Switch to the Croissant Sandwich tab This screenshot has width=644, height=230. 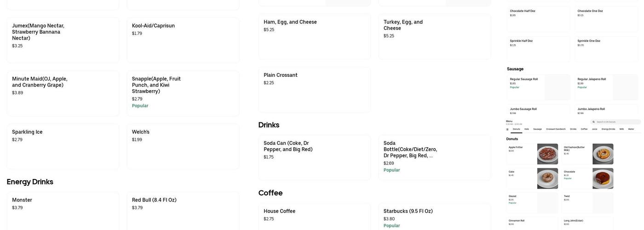pyautogui.click(x=556, y=129)
